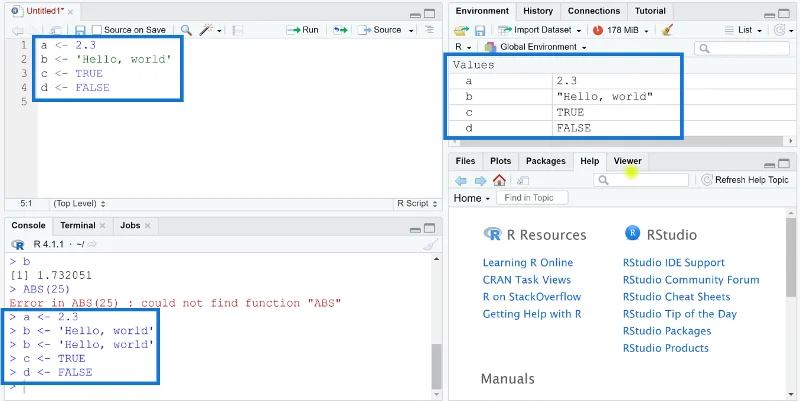Open memory usage 178 MiB dropdown
This screenshot has height=401, width=800.
pos(621,30)
